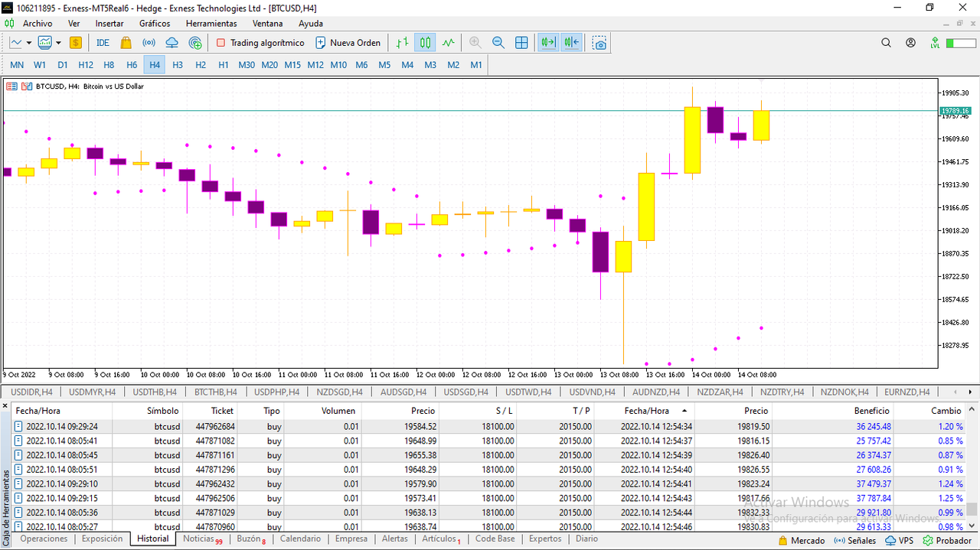Open the Noticias tab
The height and width of the screenshot is (550, 980).
202,539
